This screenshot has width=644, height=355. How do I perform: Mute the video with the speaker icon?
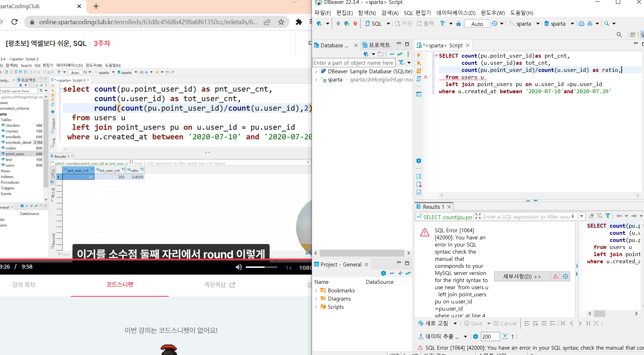tap(239, 267)
